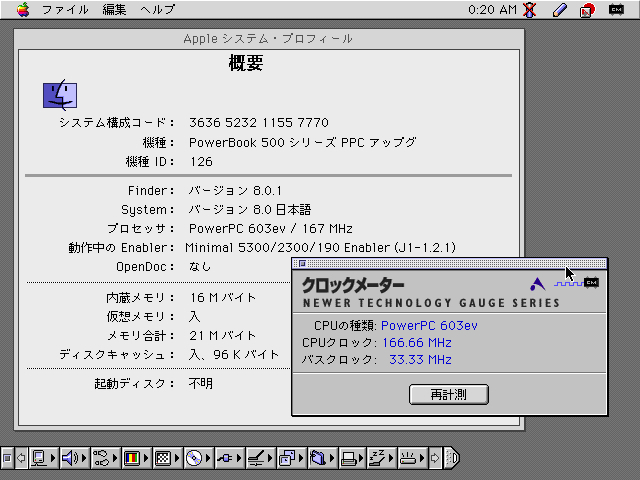Open the color depth popup arrow
Screen dimensions: 640x480
[x=146, y=458]
